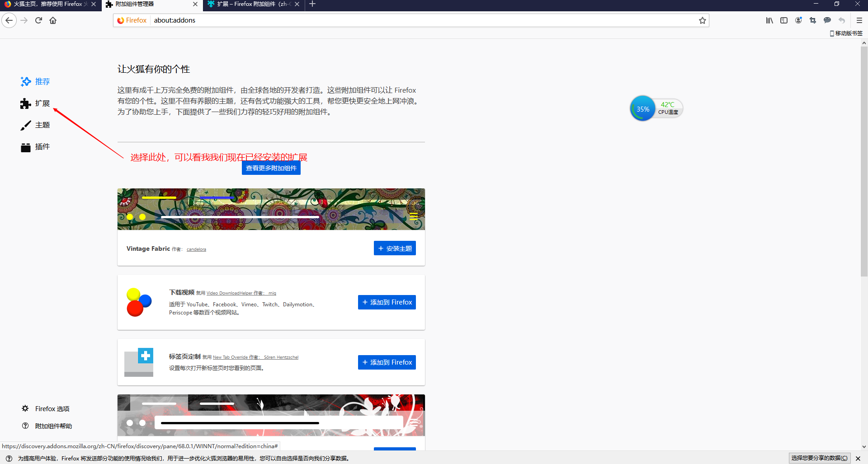Close the 火狐主页 tab
Screen dimensions: 868x464
click(x=94, y=4)
